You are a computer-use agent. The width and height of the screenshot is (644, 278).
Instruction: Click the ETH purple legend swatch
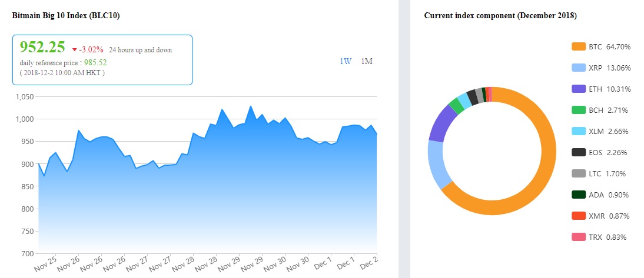coord(578,89)
